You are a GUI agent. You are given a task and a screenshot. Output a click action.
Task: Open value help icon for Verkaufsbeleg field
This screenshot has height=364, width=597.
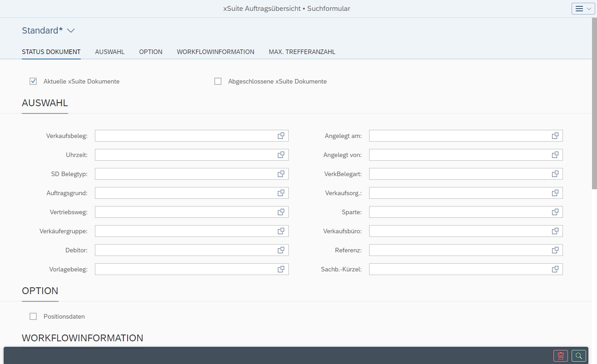click(281, 136)
